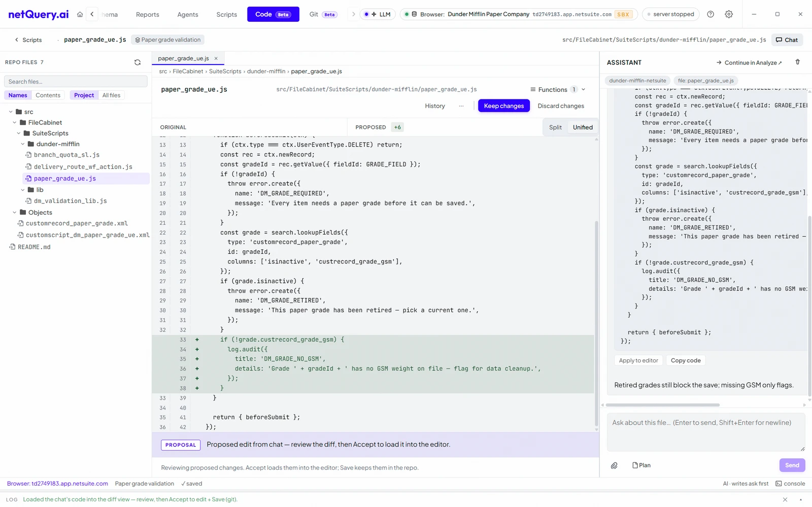Open the history more-options ellipsis
812x507 pixels.
(x=461, y=106)
